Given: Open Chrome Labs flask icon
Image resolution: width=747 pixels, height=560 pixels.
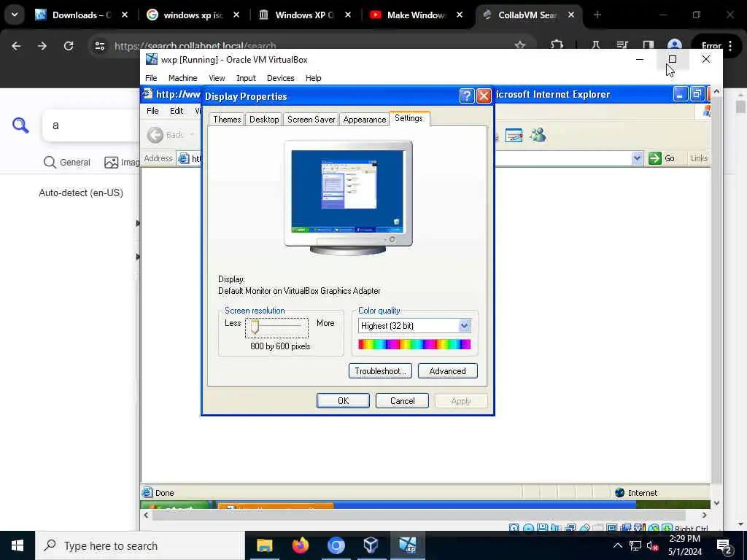Looking at the screenshot, I should (595, 46).
